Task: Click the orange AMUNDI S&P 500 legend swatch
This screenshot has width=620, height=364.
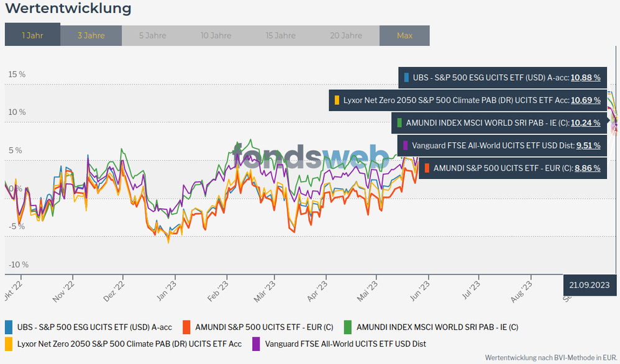Action: click(186, 327)
